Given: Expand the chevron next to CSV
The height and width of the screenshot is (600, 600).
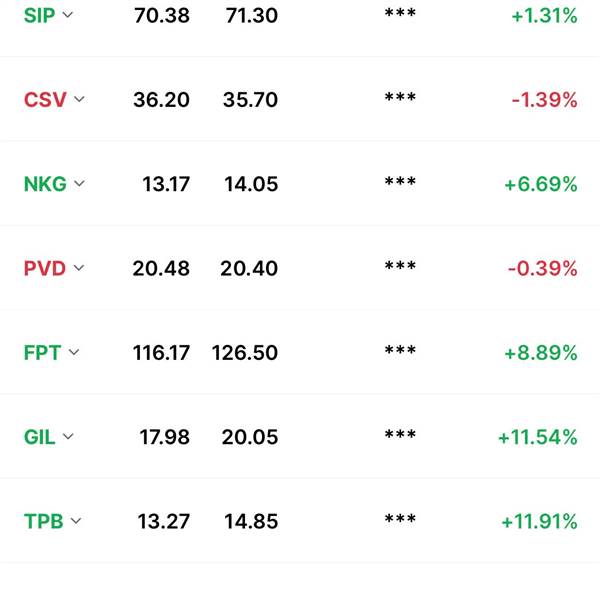Looking at the screenshot, I should (79, 99).
